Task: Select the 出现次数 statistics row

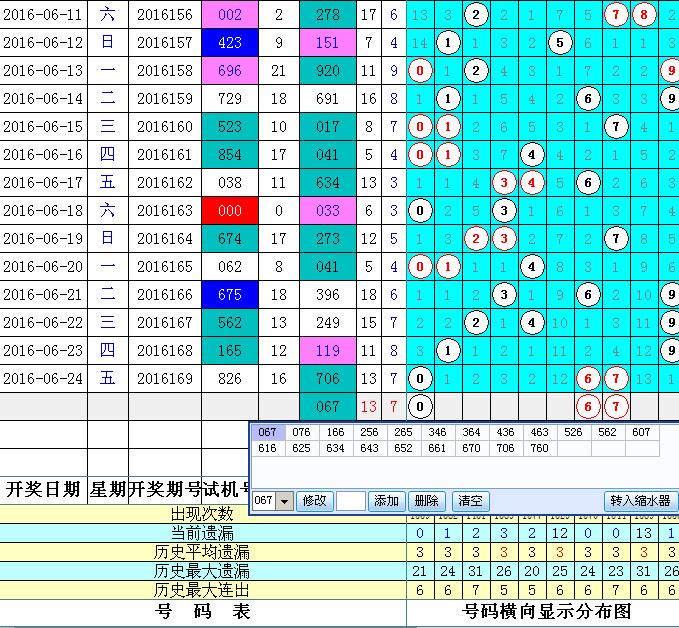Action: click(203, 514)
